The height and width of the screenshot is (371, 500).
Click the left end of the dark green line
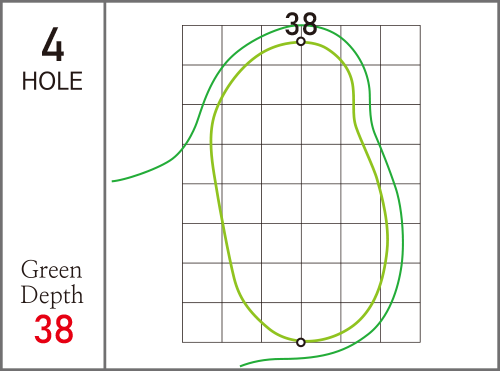113,181
